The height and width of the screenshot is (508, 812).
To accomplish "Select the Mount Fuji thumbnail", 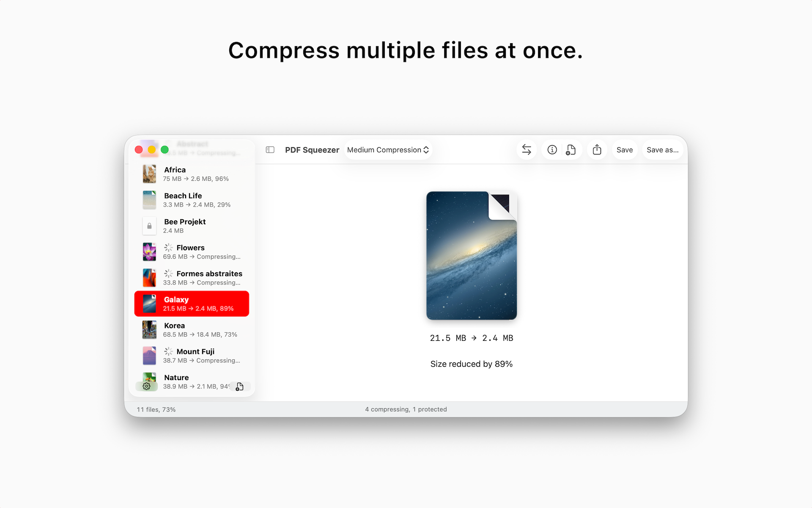I will tap(149, 356).
